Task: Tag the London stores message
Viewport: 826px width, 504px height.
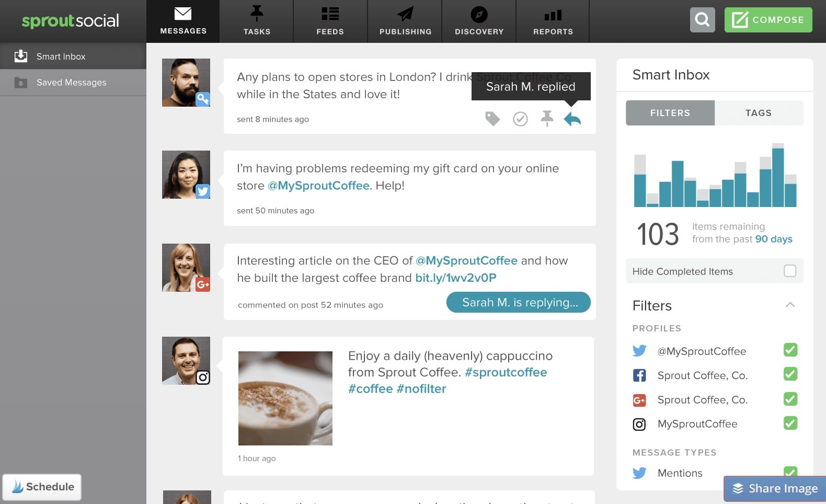Action: (x=492, y=119)
